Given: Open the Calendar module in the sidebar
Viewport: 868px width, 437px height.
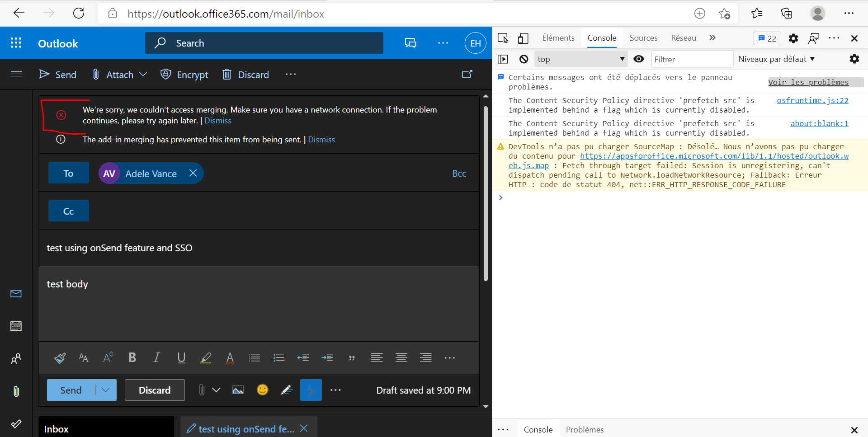Looking at the screenshot, I should coord(16,326).
